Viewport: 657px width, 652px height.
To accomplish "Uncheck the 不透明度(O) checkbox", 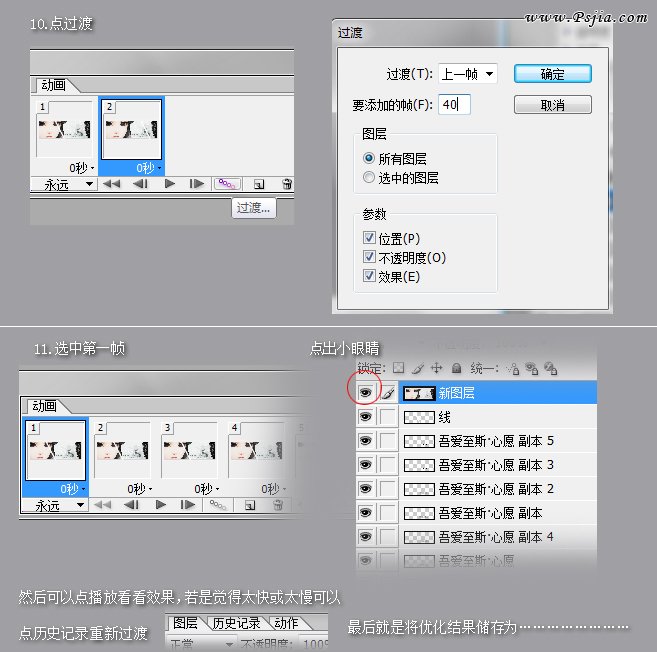I will (x=369, y=256).
